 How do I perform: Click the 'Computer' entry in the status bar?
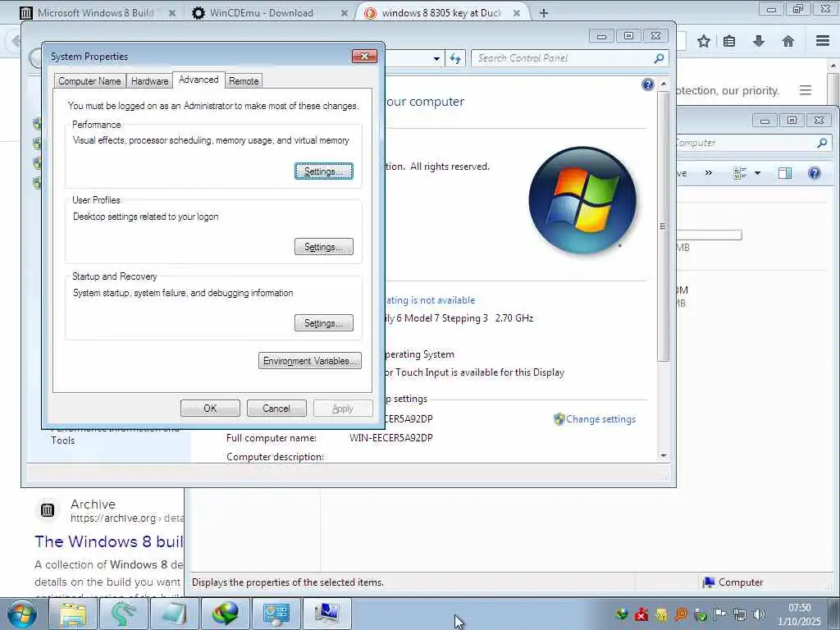pos(733,582)
